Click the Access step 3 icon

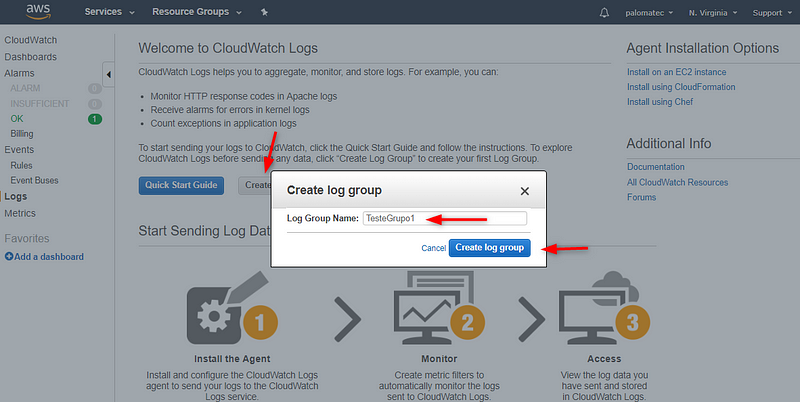click(604, 310)
